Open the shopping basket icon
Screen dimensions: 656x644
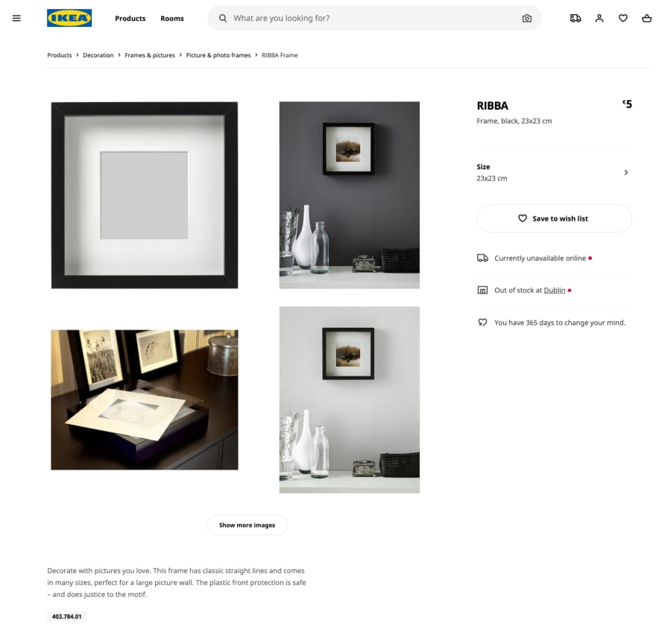point(647,18)
